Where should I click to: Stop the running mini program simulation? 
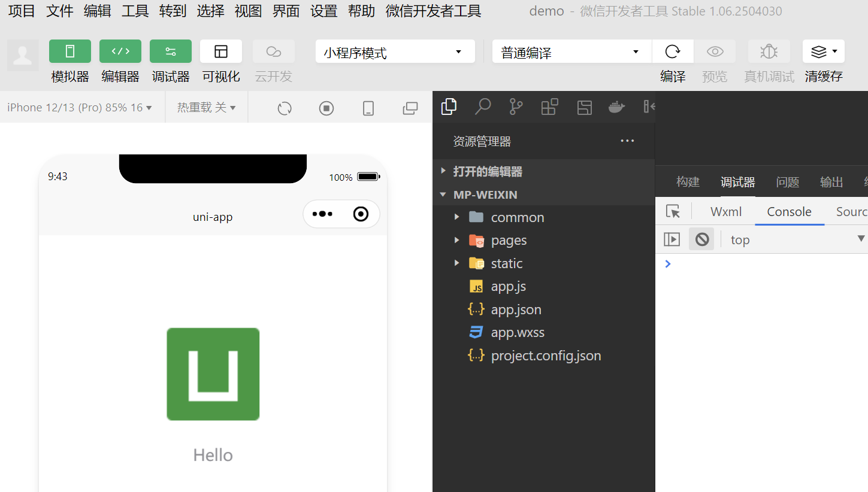pos(326,107)
